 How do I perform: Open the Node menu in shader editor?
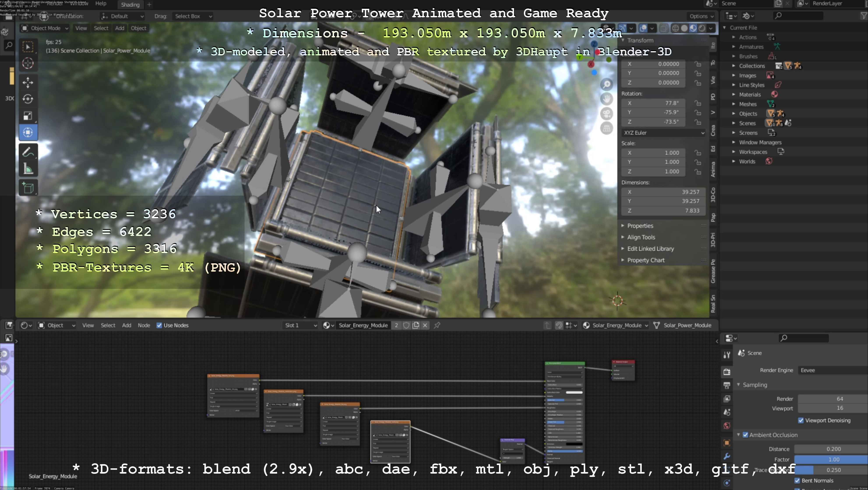tap(144, 325)
